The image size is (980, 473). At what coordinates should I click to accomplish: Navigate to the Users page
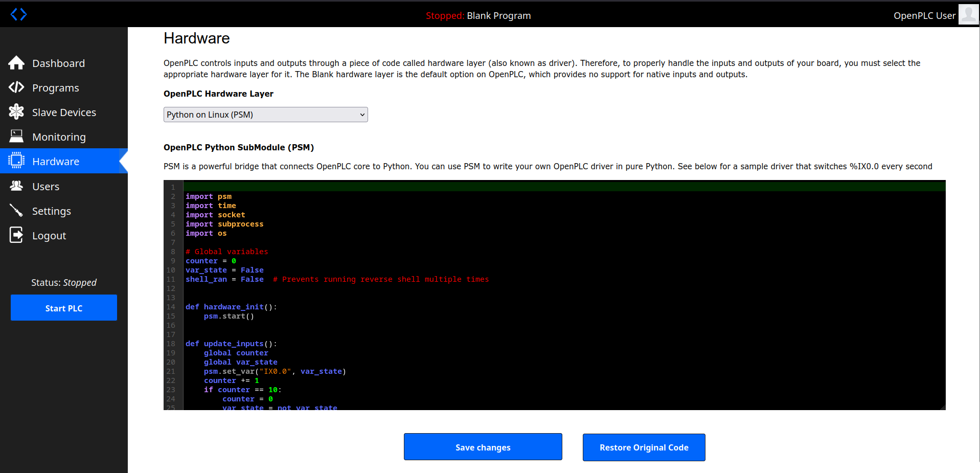tap(45, 187)
